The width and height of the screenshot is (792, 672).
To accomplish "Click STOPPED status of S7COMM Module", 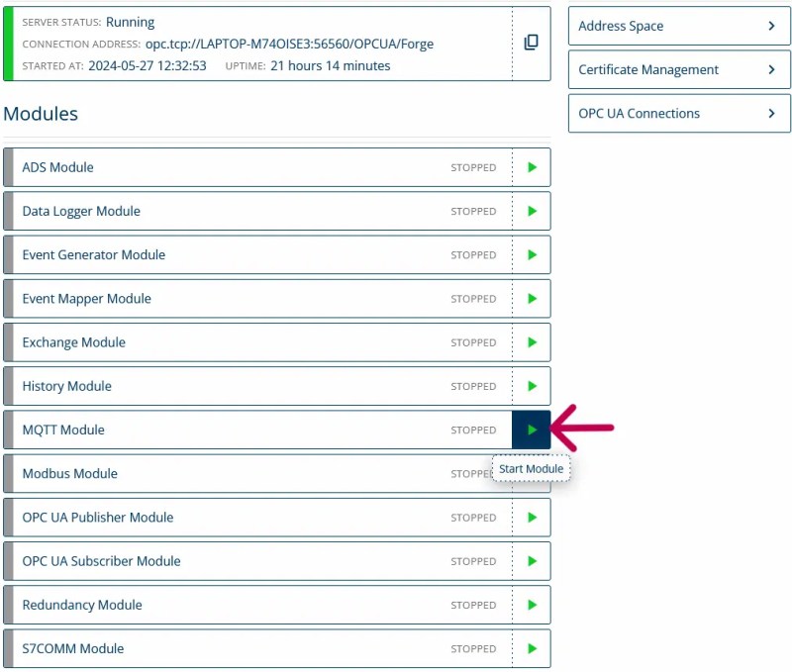I will 473,649.
